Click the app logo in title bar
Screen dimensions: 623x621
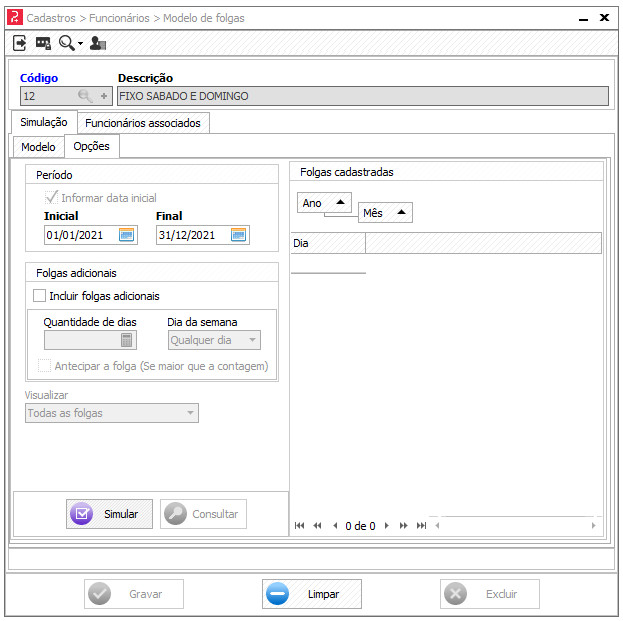coord(15,17)
